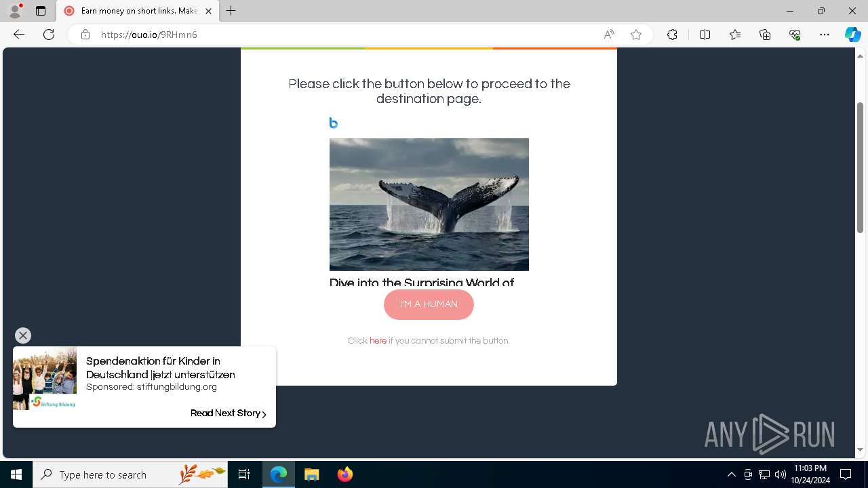The image size is (868, 488).
Task: Open the Tab actions menu icon
Action: click(41, 11)
